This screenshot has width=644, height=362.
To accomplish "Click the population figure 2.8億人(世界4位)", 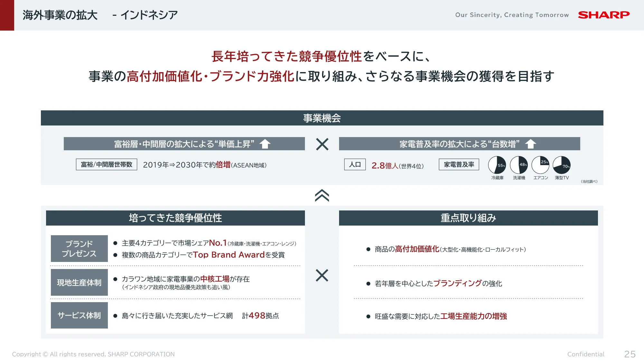I will (398, 165).
